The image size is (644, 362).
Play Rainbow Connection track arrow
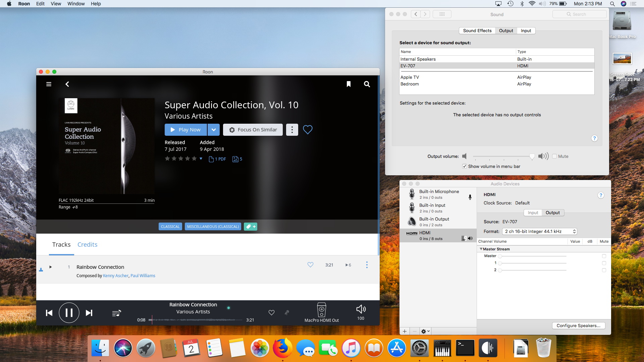point(51,267)
